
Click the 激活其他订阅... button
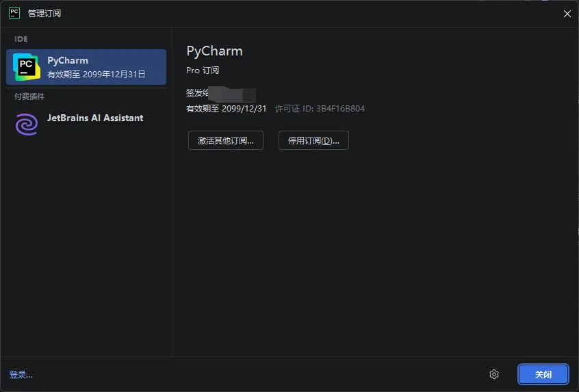226,140
